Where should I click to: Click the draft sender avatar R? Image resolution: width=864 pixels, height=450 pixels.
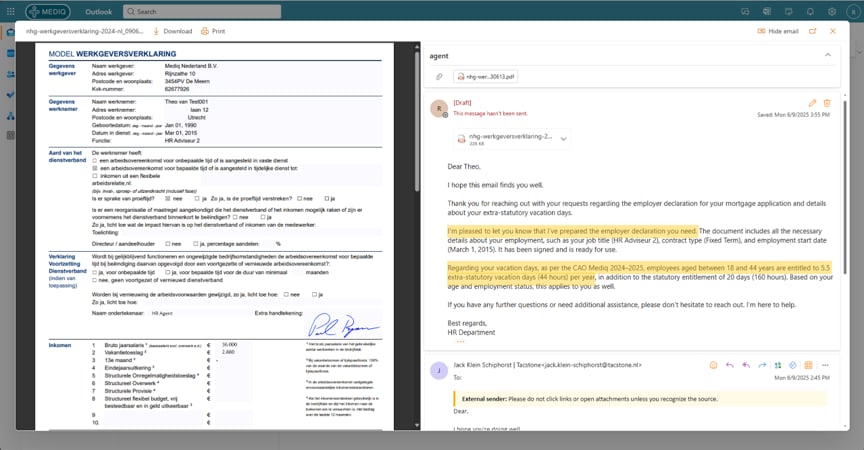point(439,109)
